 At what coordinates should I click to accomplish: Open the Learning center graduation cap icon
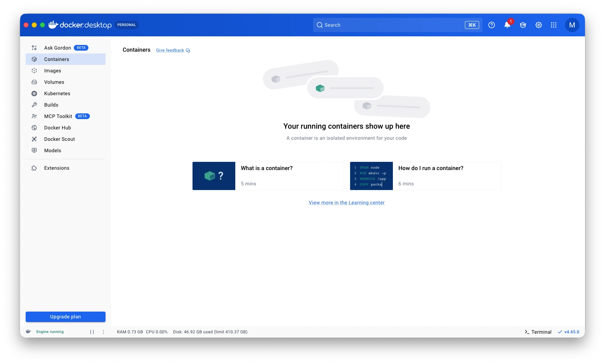coord(523,25)
